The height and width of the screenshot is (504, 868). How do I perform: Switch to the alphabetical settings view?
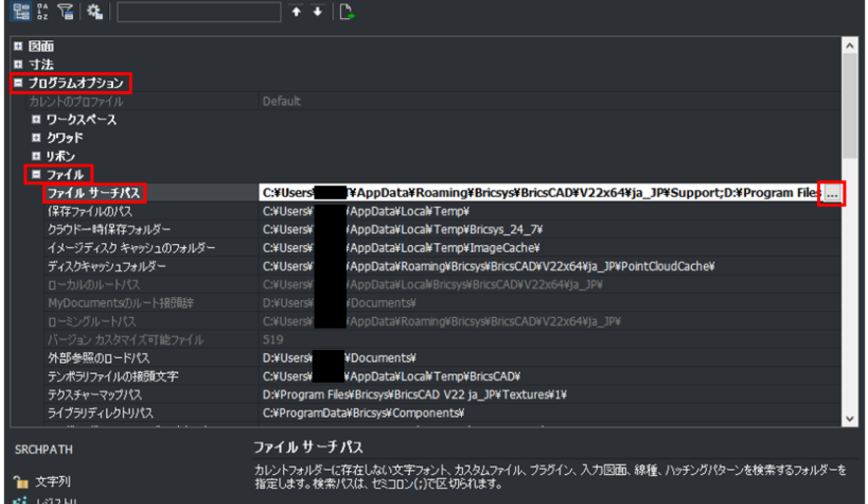pyautogui.click(x=43, y=12)
